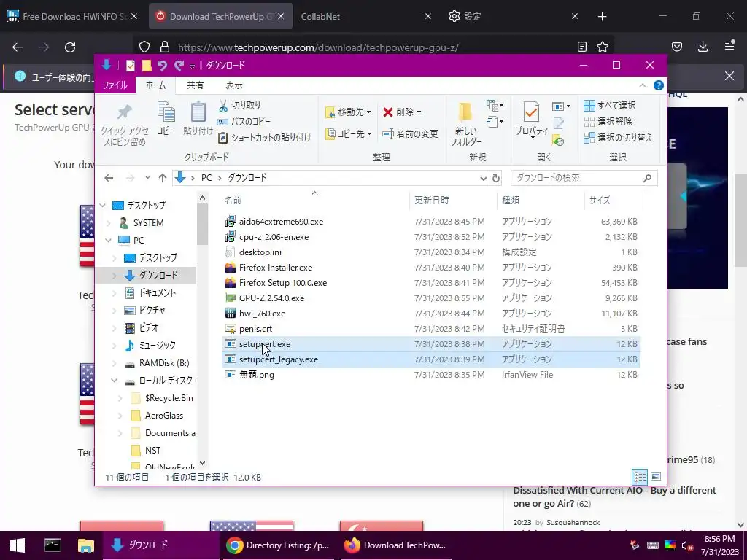Open Chrome Directory Listing taskbar item
The width and height of the screenshot is (747, 560).
pos(278,545)
